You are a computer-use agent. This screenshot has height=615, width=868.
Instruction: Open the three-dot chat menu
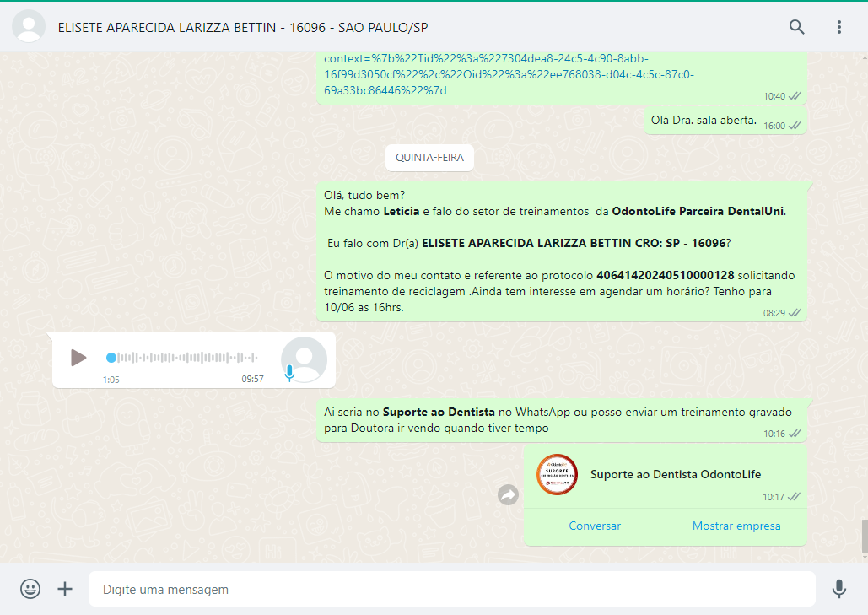pos(838,27)
